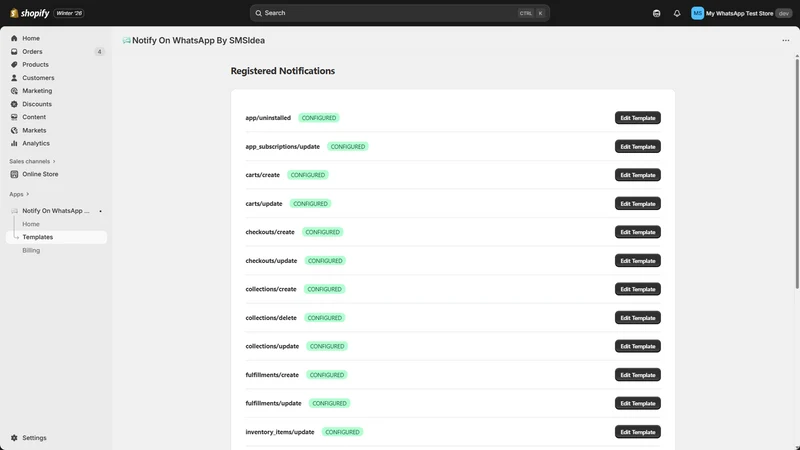This screenshot has height=450, width=800.
Task: Click the Orders icon in sidebar
Action: coord(14,52)
